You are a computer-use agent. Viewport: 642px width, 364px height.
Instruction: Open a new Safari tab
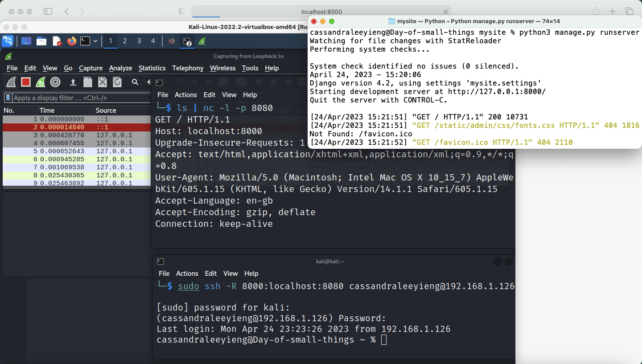coord(613,12)
